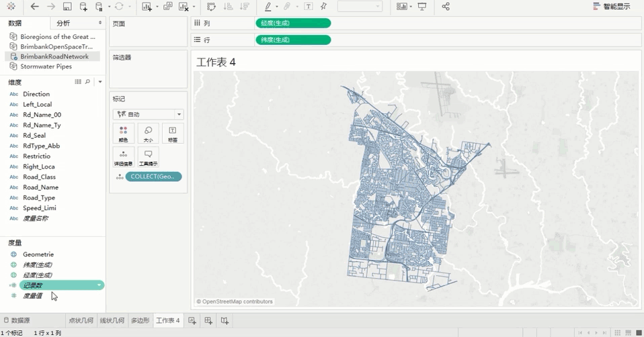The height and width of the screenshot is (337, 644).
Task: Click 智能显示 Show Me button
Action: click(611, 7)
